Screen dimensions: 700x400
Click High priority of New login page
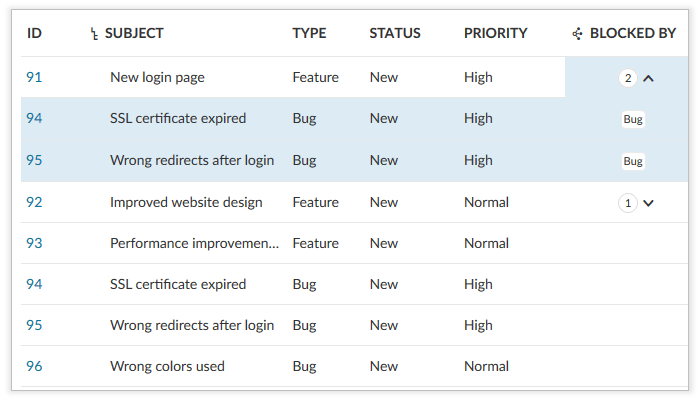point(478,77)
